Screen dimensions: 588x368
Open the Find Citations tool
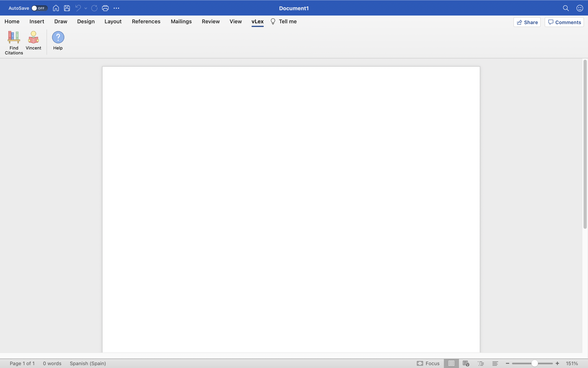pyautogui.click(x=14, y=43)
